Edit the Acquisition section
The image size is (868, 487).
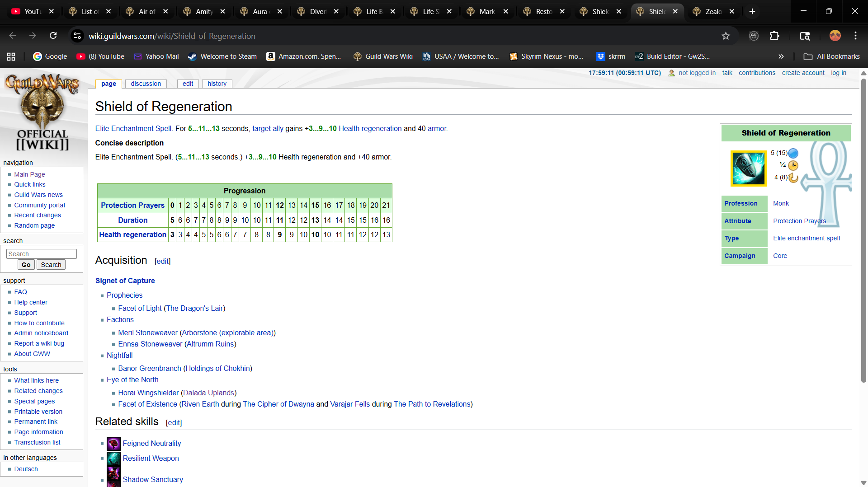click(162, 262)
